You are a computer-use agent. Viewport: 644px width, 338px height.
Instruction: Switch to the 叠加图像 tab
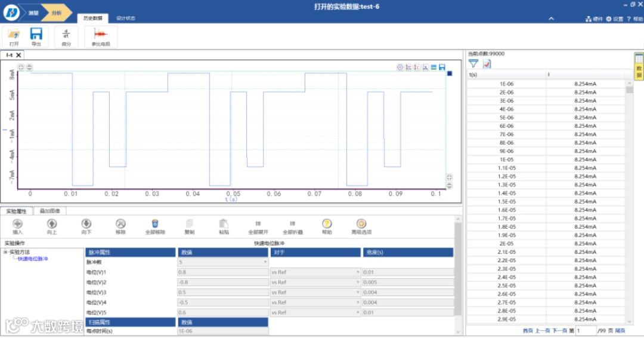click(x=49, y=211)
